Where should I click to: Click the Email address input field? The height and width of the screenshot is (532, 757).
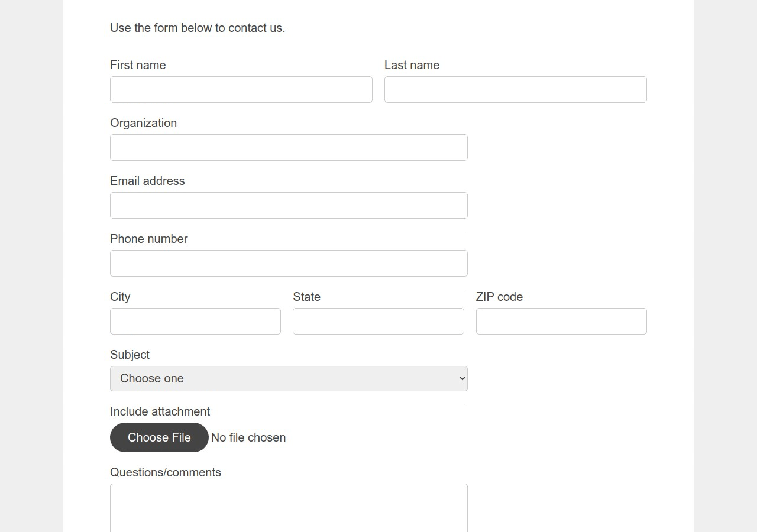click(289, 205)
